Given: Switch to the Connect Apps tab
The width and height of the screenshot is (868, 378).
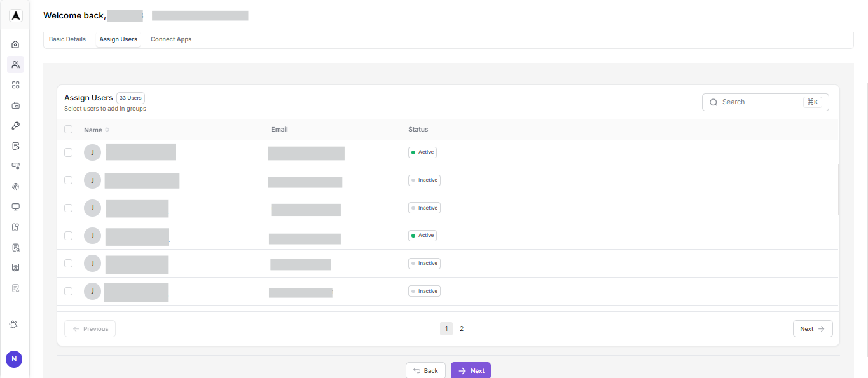Looking at the screenshot, I should pos(170,39).
